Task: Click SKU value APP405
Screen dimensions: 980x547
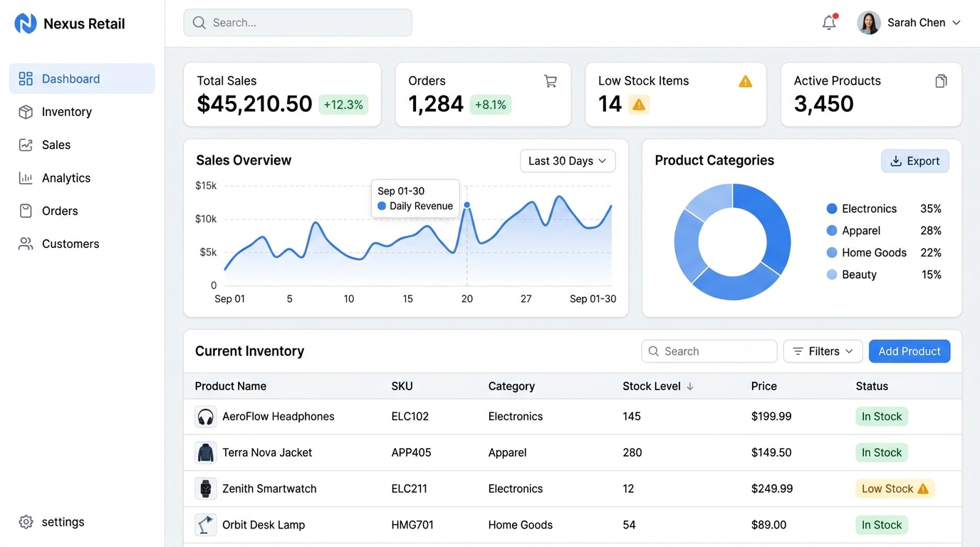Action: [412, 453]
